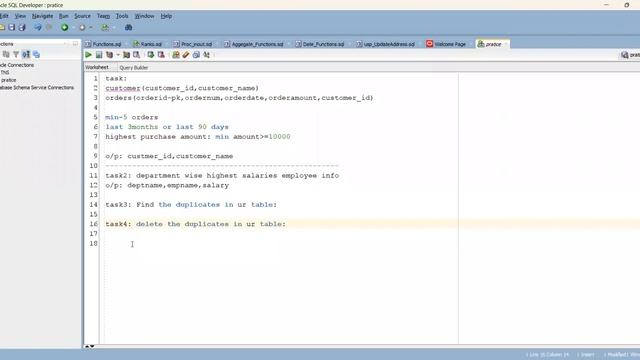Click the Save icon in main toolbar
This screenshot has height=360, width=640.
(x=12, y=27)
